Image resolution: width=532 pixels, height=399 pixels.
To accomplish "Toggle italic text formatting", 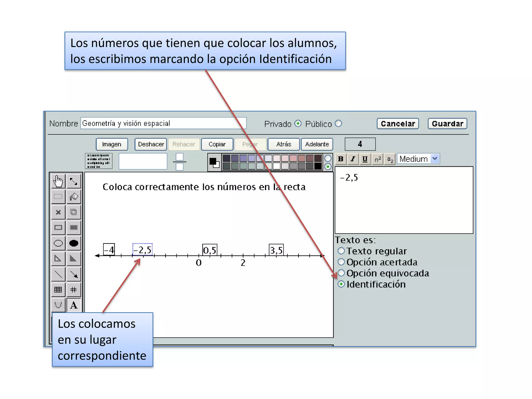I will click(x=353, y=159).
